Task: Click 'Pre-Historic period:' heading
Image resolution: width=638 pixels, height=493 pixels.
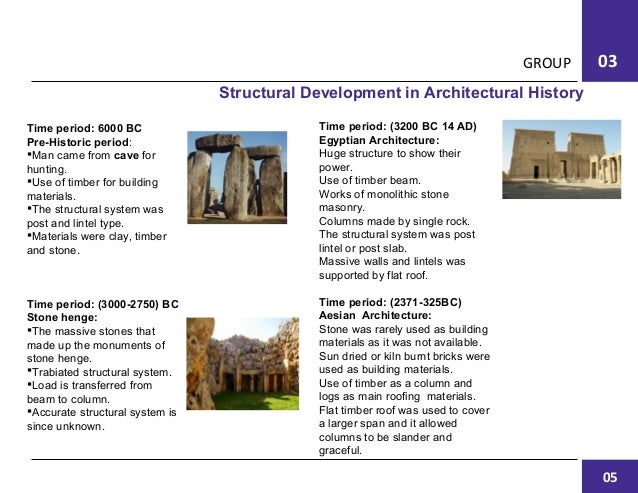Action: (79, 142)
